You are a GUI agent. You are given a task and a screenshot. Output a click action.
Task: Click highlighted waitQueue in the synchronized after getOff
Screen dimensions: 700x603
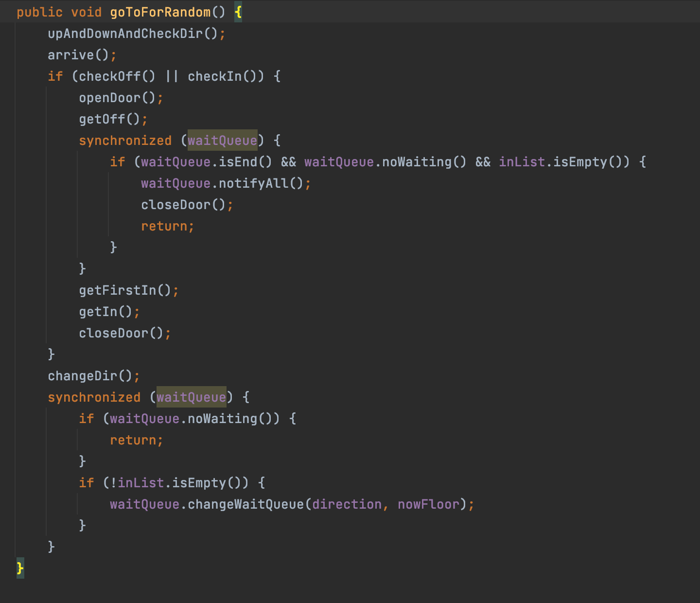[222, 140]
